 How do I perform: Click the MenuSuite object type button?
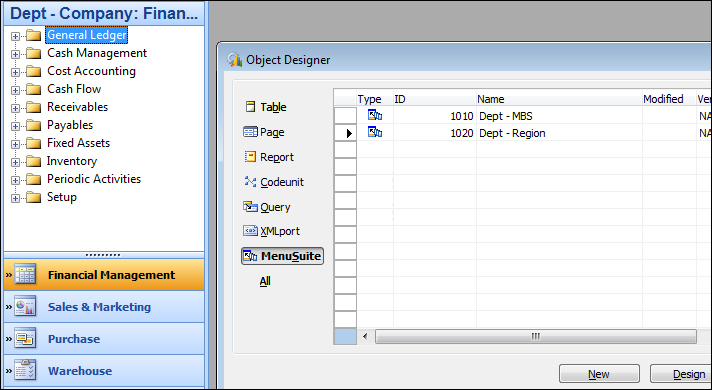(282, 256)
